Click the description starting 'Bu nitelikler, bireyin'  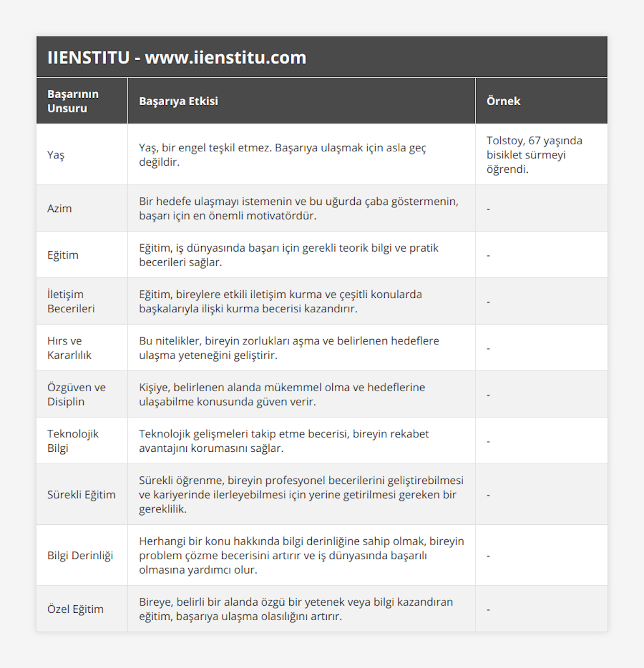point(289,348)
